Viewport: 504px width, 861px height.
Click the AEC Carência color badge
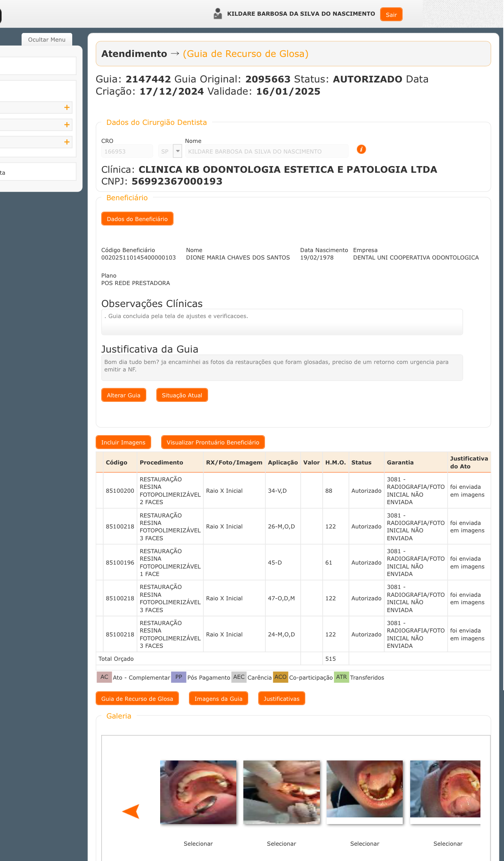239,677
